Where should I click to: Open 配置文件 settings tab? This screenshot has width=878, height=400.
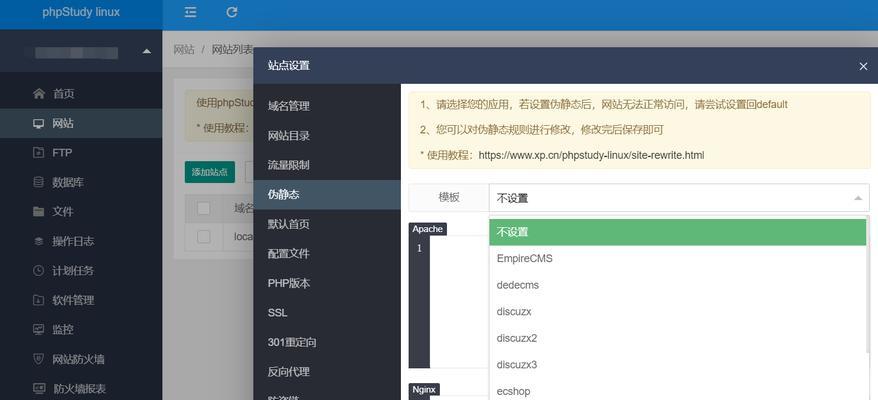[327, 254]
